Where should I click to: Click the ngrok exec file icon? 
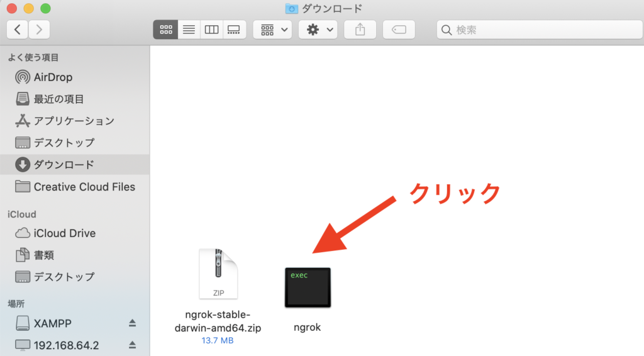tap(308, 287)
